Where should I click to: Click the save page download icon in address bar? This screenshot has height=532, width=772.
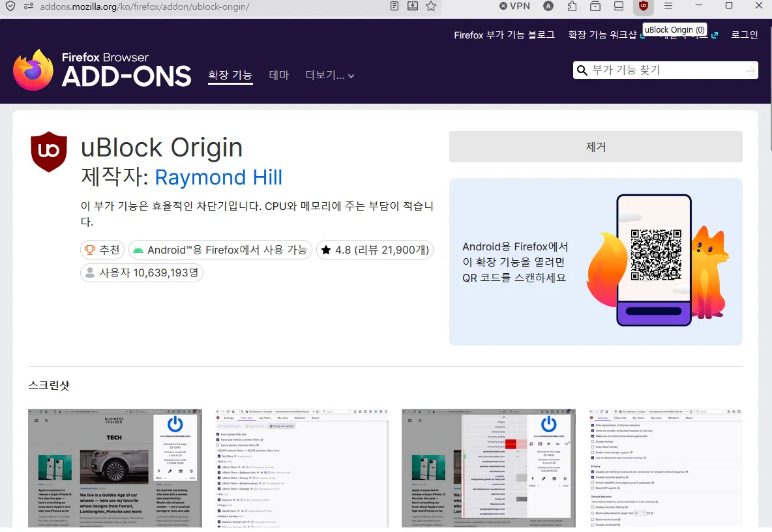(413, 6)
